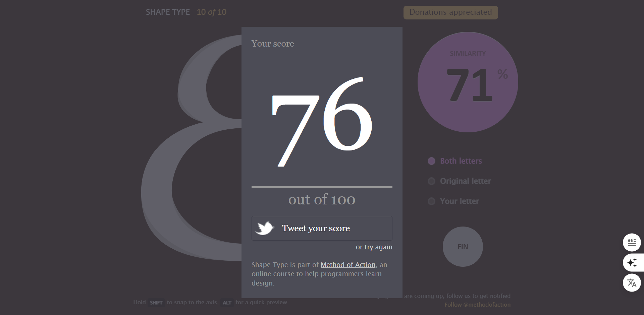
Task: Open the Method of Action link
Action: 348,265
